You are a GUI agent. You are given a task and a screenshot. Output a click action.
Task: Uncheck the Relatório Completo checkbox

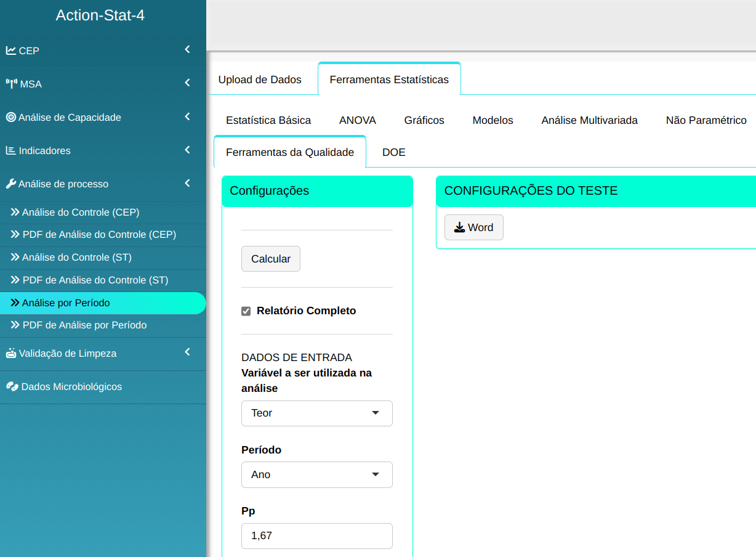click(246, 311)
